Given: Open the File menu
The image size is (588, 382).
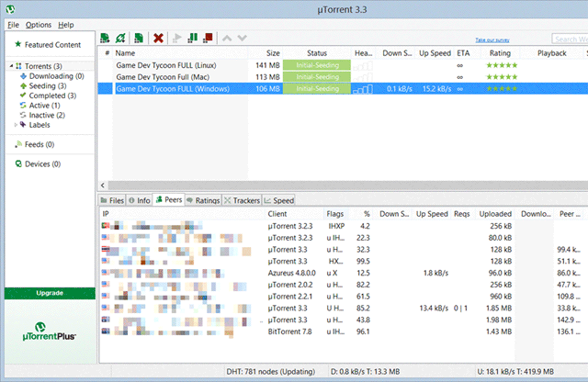Looking at the screenshot, I should [13, 25].
